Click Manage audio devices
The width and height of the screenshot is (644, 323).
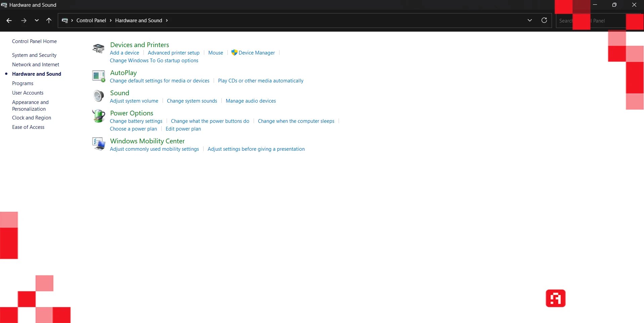[x=251, y=101]
